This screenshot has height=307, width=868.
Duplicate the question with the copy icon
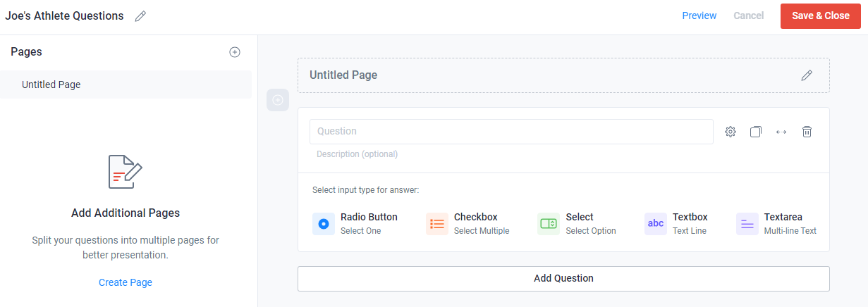click(756, 132)
